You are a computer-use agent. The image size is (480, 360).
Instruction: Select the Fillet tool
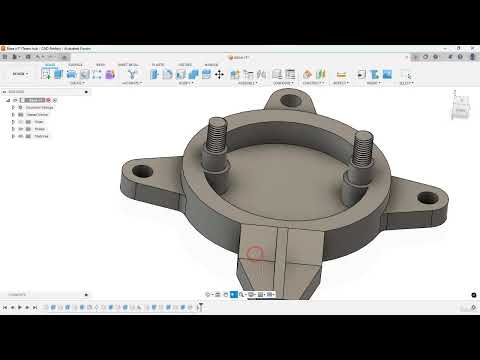pos(168,74)
